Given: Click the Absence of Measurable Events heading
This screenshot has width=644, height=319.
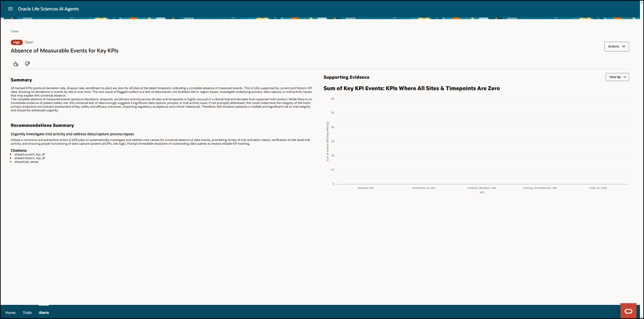Looking at the screenshot, I should pos(65,50).
